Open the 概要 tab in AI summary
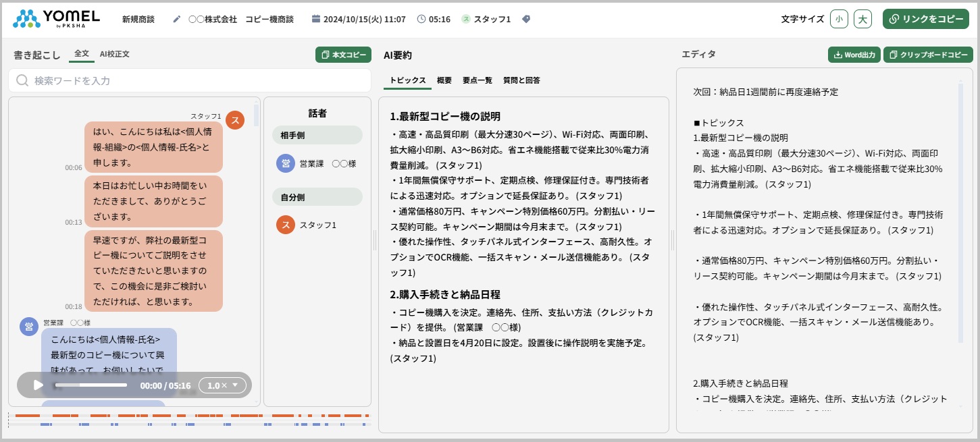Viewport: 980px width, 442px height. pyautogui.click(x=444, y=80)
